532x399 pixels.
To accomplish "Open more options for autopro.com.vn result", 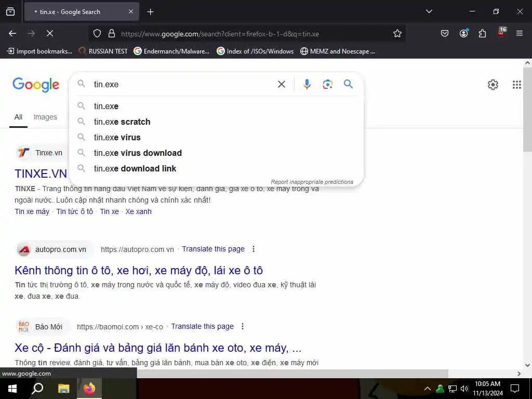I will coord(254,249).
